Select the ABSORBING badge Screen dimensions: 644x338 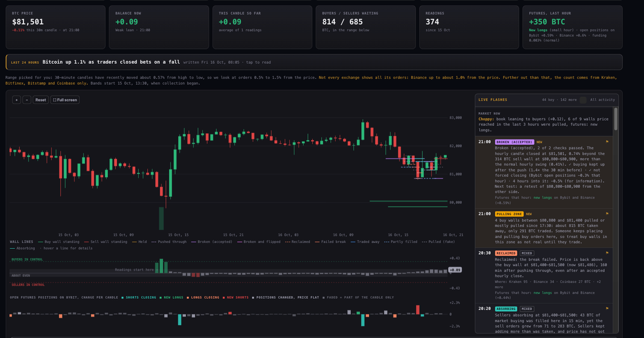(506, 308)
